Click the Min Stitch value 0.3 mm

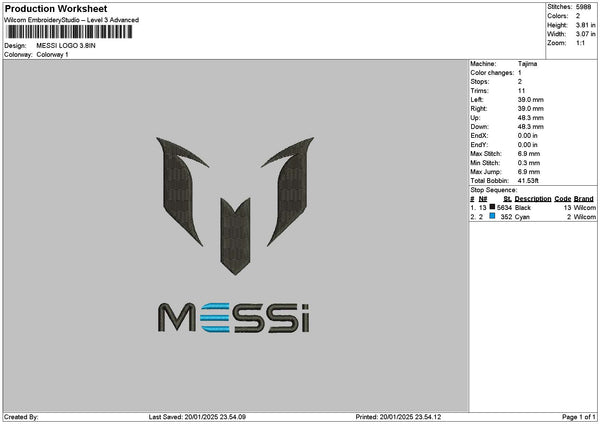pos(529,163)
